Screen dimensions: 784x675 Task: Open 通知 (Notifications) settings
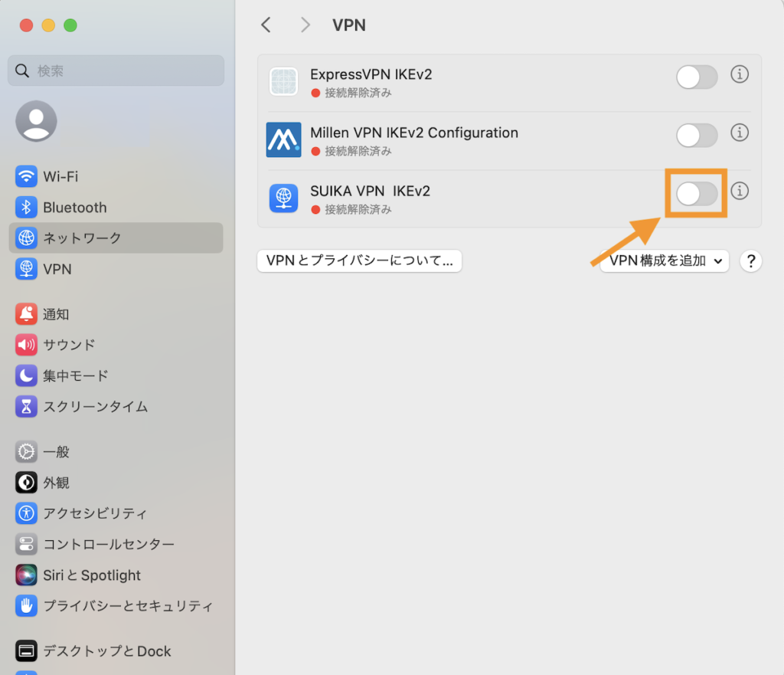pos(54,314)
